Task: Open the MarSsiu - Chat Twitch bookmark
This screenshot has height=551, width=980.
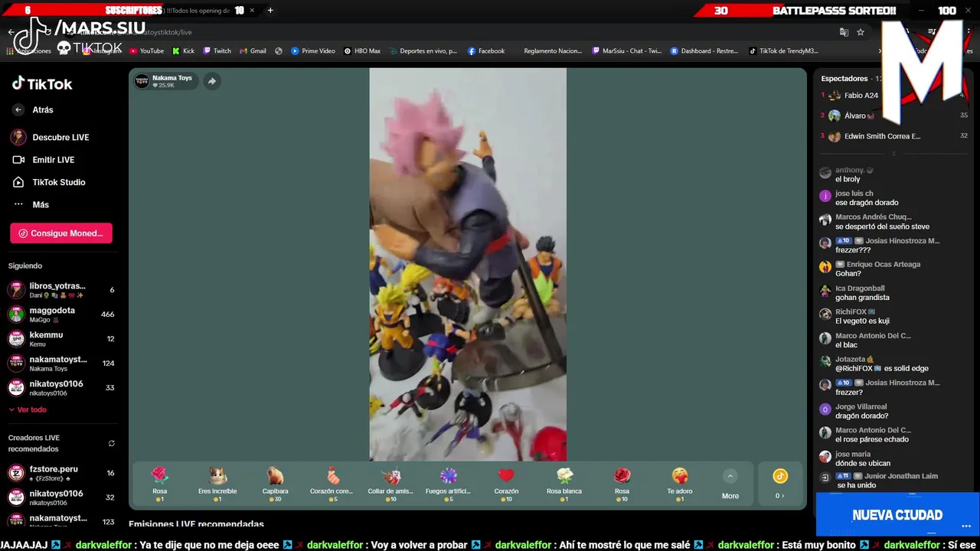Action: pyautogui.click(x=627, y=51)
